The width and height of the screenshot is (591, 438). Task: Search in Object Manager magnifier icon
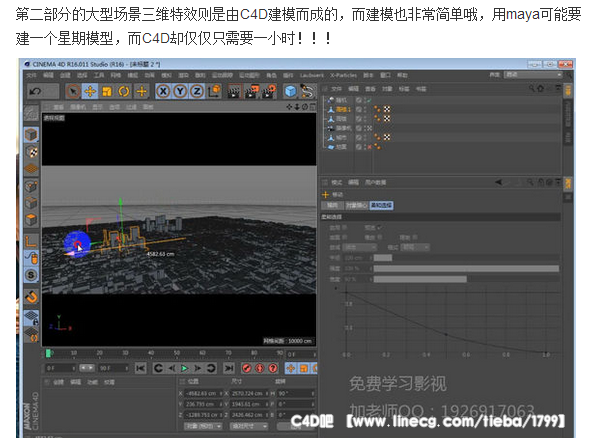coord(531,89)
